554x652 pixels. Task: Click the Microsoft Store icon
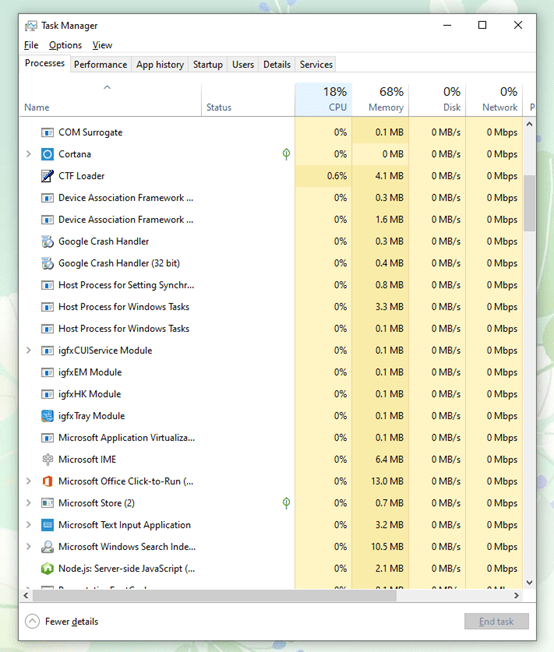pyautogui.click(x=47, y=503)
